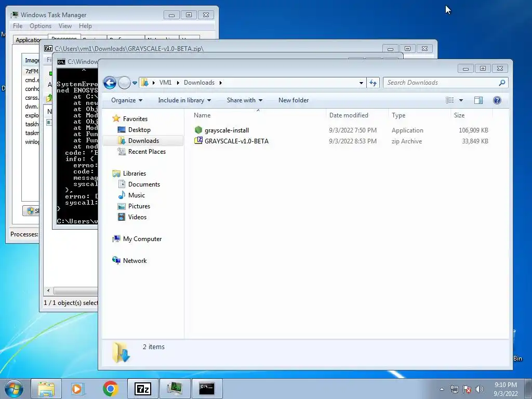Viewport: 532px width, 399px height.
Task: Launch Windows Media Player from taskbar
Action: click(x=77, y=389)
